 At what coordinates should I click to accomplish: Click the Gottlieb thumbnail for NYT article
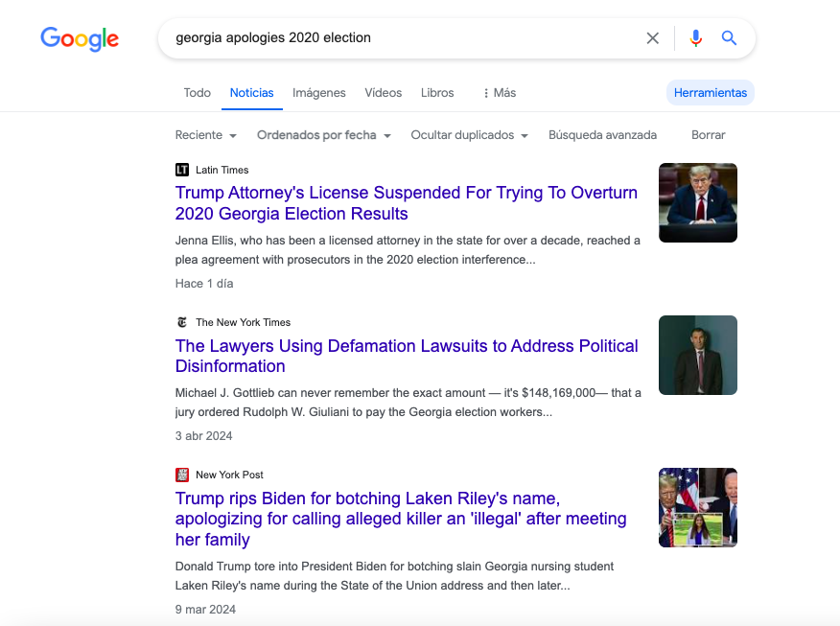click(697, 355)
